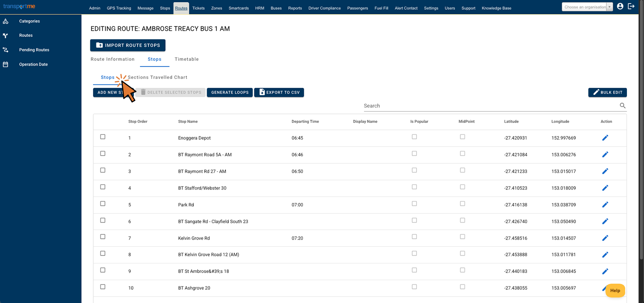Open the Alert Contact menu
Screen dimensions: 644x303
406,8
